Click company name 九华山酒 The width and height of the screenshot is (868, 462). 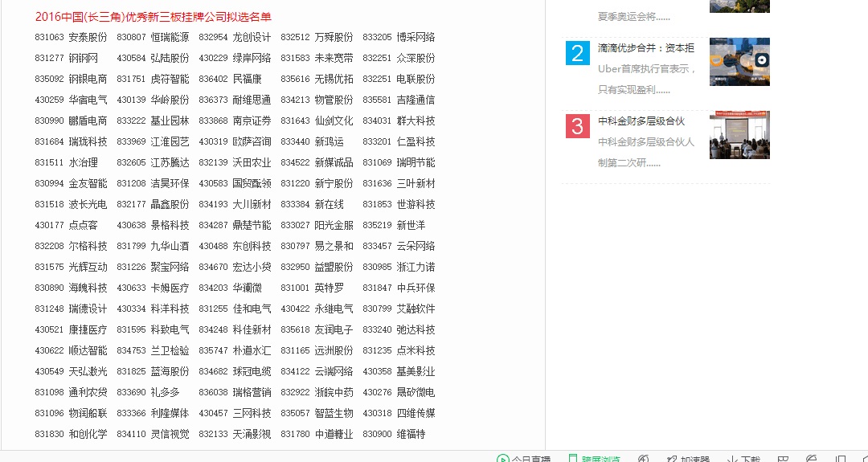coord(170,246)
